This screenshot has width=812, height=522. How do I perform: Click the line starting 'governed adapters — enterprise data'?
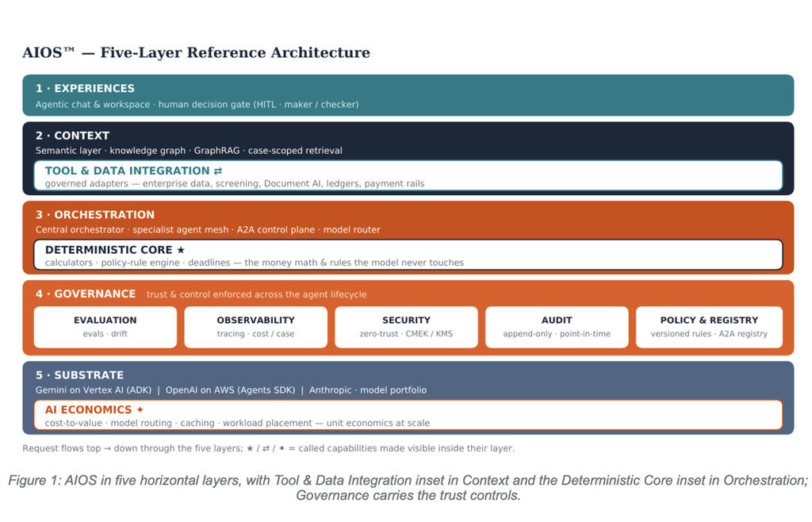[235, 184]
